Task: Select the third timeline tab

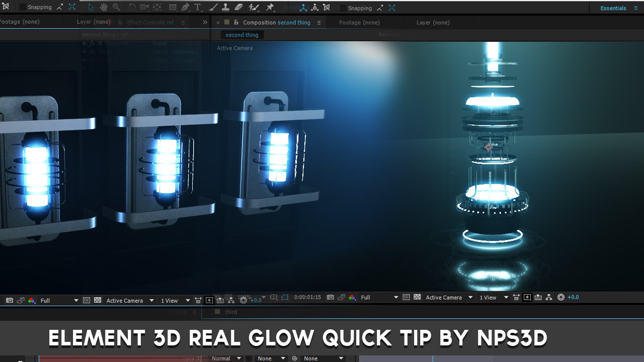Action: click(x=231, y=312)
